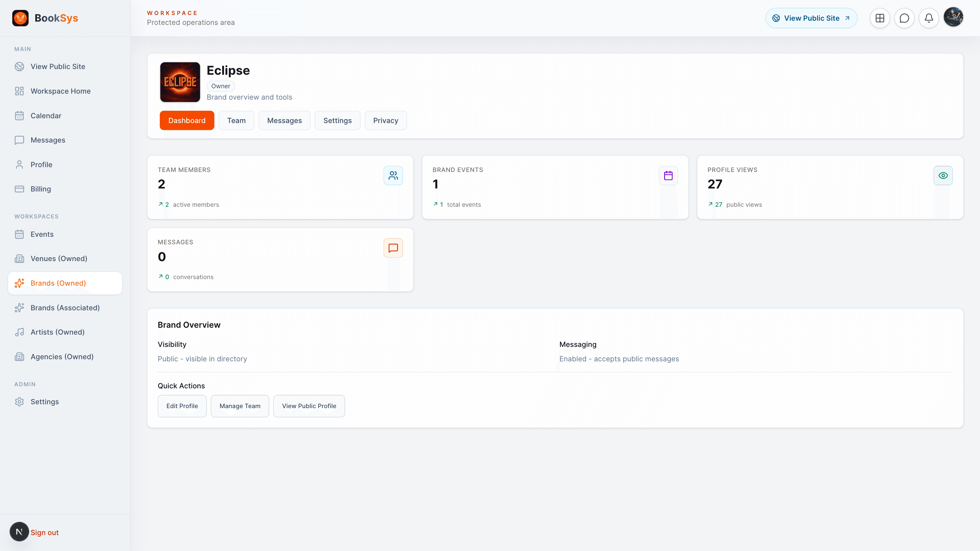
Task: Click the Artists (Owned) music note icon
Action: pos(20,332)
